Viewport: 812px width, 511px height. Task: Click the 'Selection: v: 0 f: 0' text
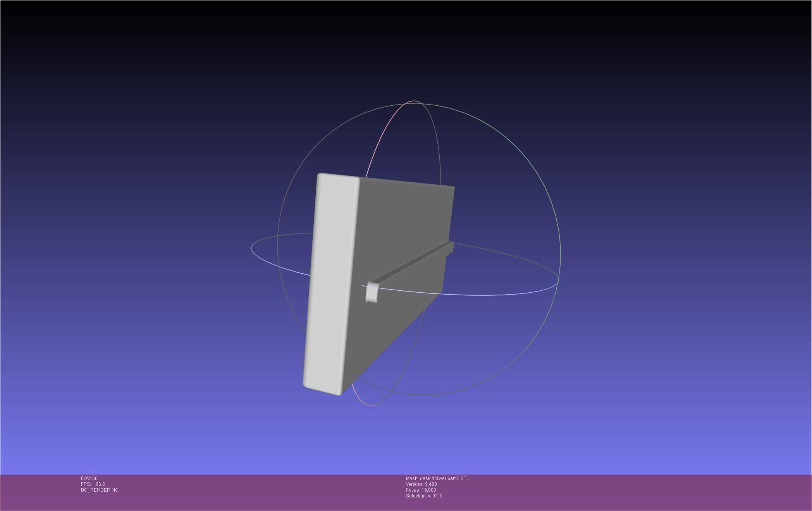click(424, 496)
